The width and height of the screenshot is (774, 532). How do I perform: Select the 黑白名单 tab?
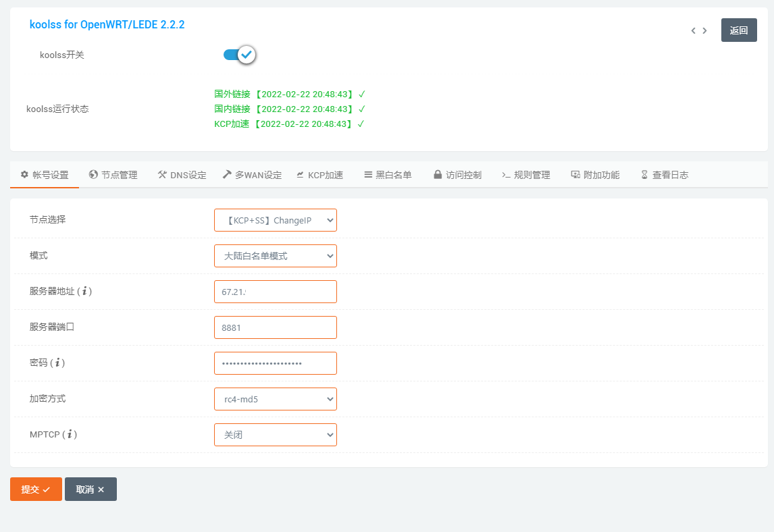(x=388, y=175)
